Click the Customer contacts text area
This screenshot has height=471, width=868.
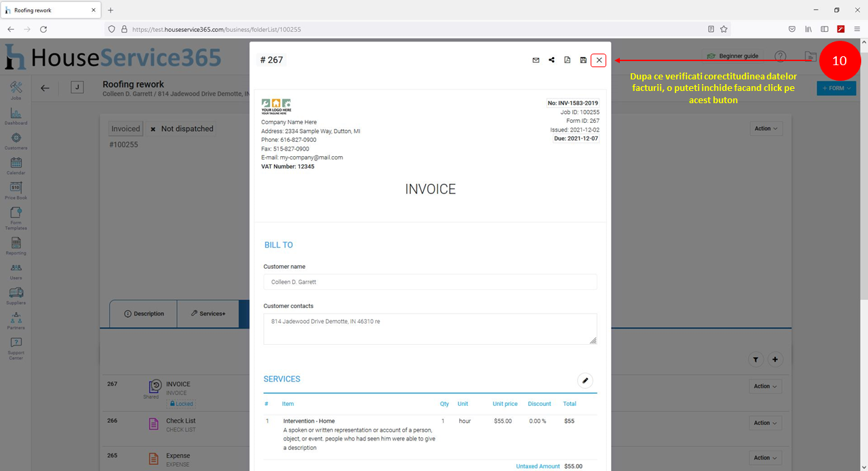pyautogui.click(x=430, y=328)
